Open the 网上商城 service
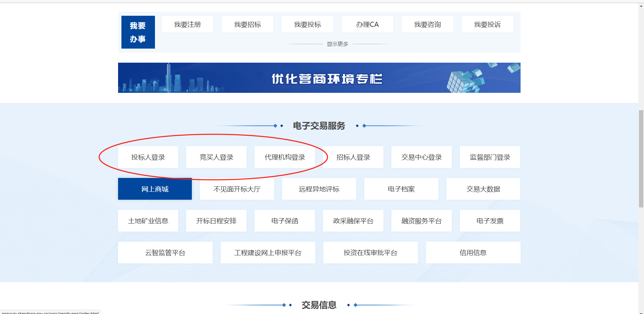This screenshot has width=644, height=314. (155, 189)
